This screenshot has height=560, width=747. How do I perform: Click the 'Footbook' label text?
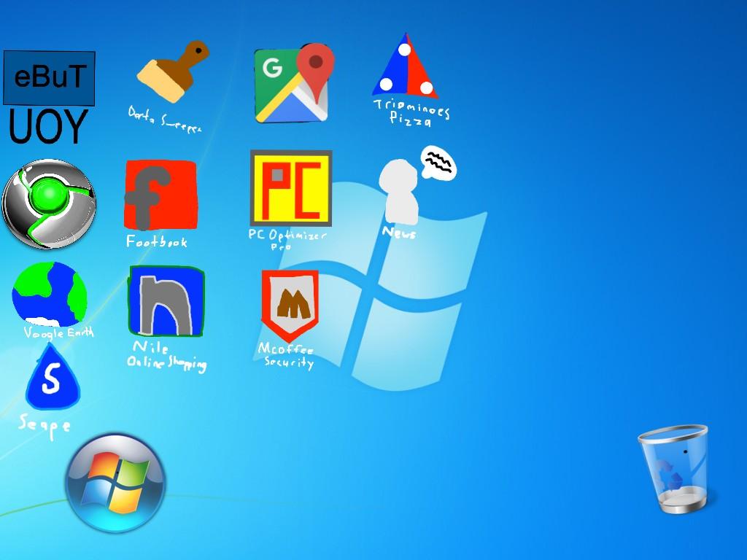pos(157,241)
